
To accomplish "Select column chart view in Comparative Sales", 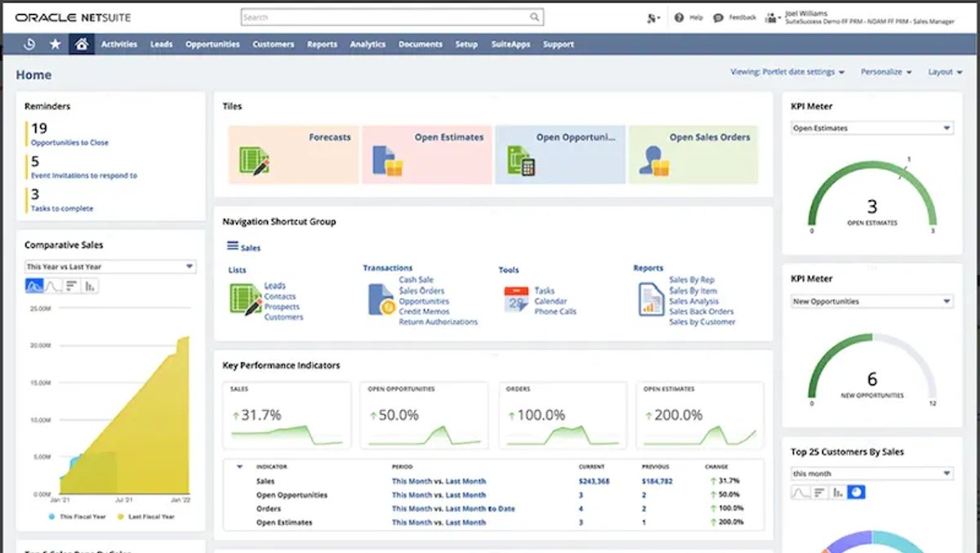I will (90, 286).
